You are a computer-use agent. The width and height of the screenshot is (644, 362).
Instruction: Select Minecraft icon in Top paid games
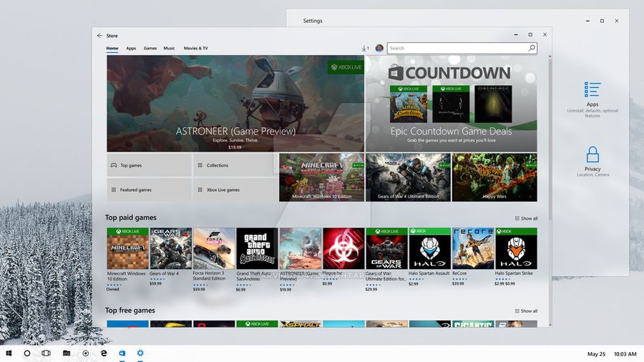128,248
